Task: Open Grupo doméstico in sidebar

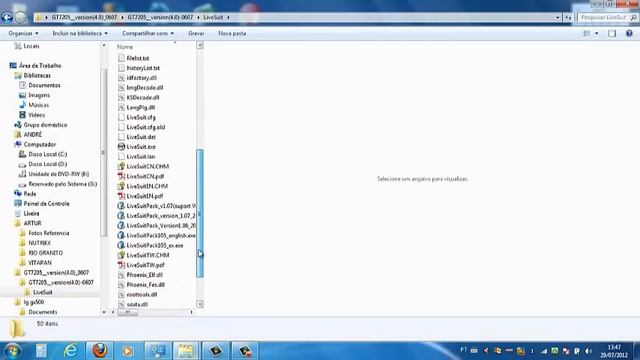Action: [x=45, y=125]
